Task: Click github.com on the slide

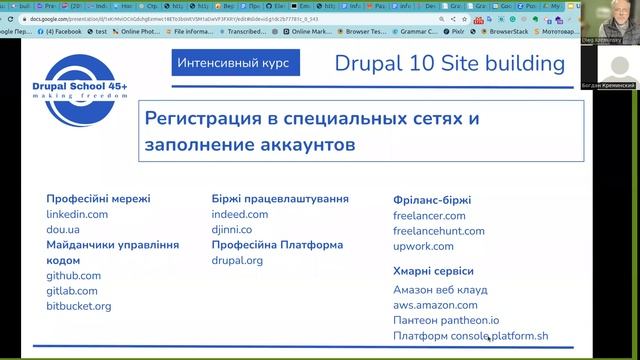Action: [73, 276]
